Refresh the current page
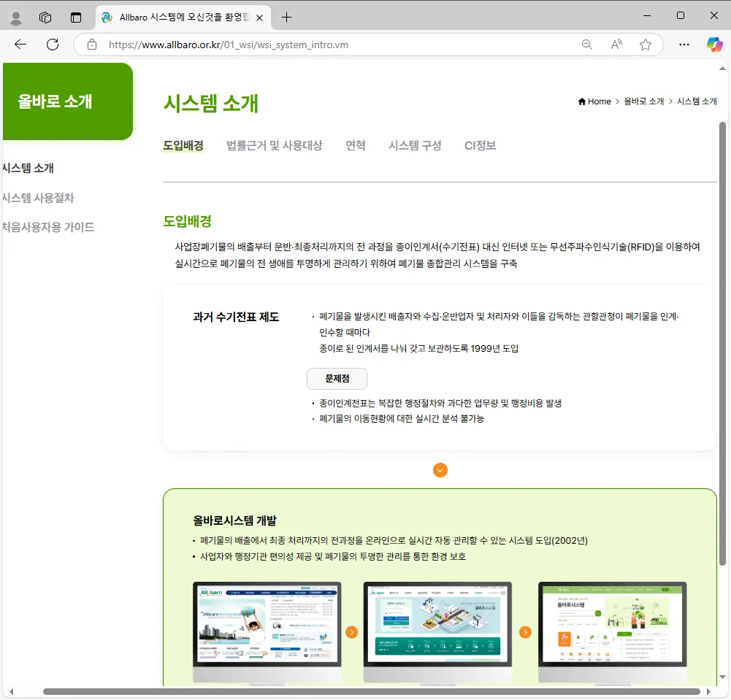 (x=51, y=45)
